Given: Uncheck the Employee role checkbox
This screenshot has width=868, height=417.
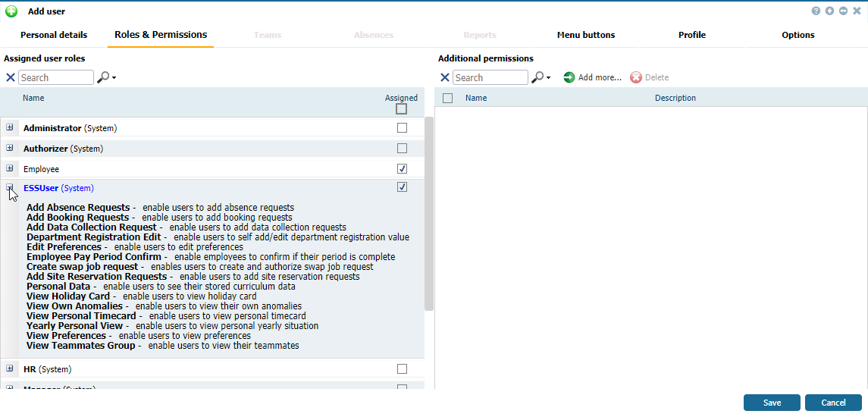Looking at the screenshot, I should 402,169.
